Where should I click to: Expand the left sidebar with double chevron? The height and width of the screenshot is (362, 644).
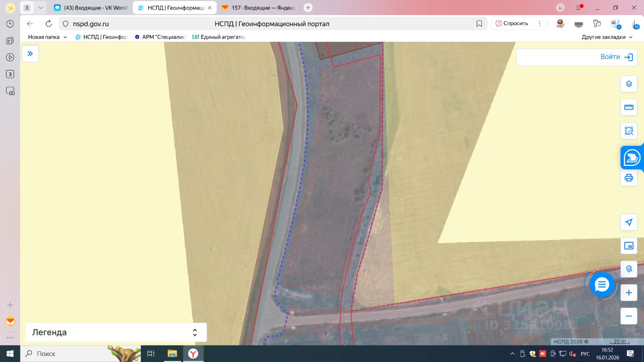pos(30,54)
